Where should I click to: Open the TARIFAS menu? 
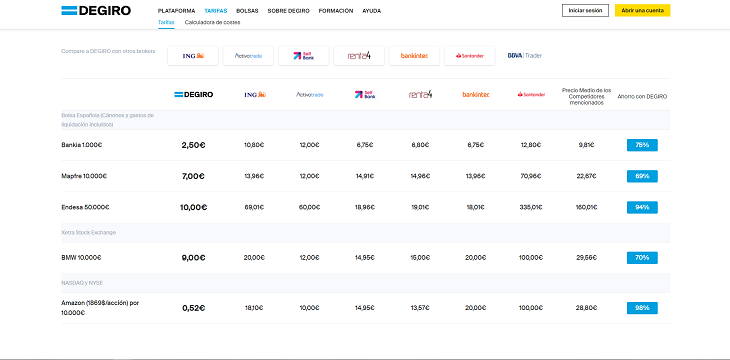tap(216, 11)
